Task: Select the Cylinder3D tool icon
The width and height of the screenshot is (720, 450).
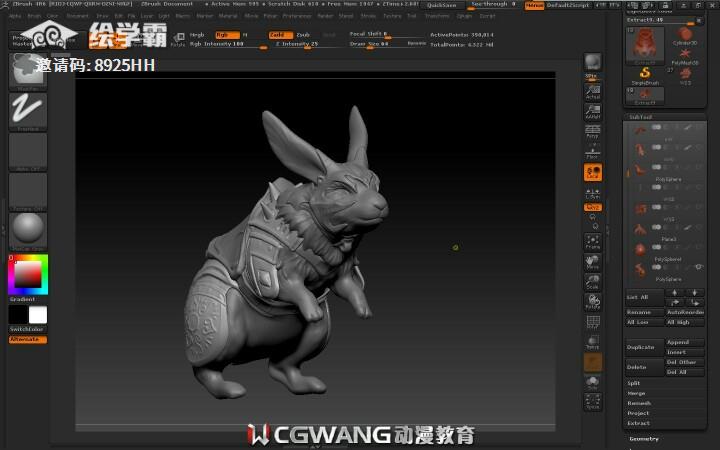Action: click(x=685, y=36)
